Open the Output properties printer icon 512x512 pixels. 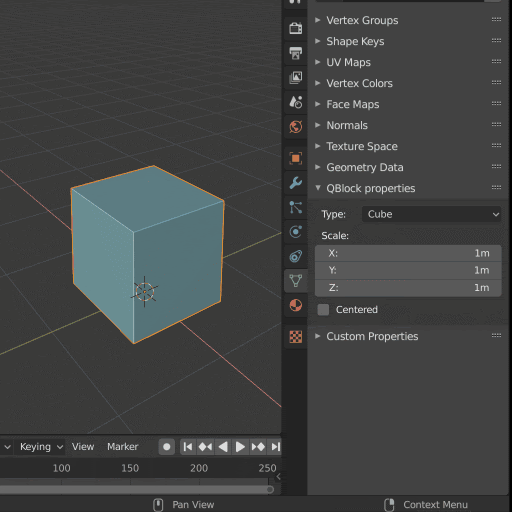(x=296, y=53)
